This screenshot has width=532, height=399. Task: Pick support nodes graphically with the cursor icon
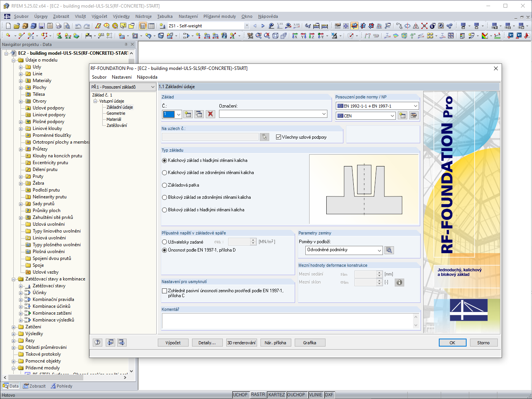264,137
